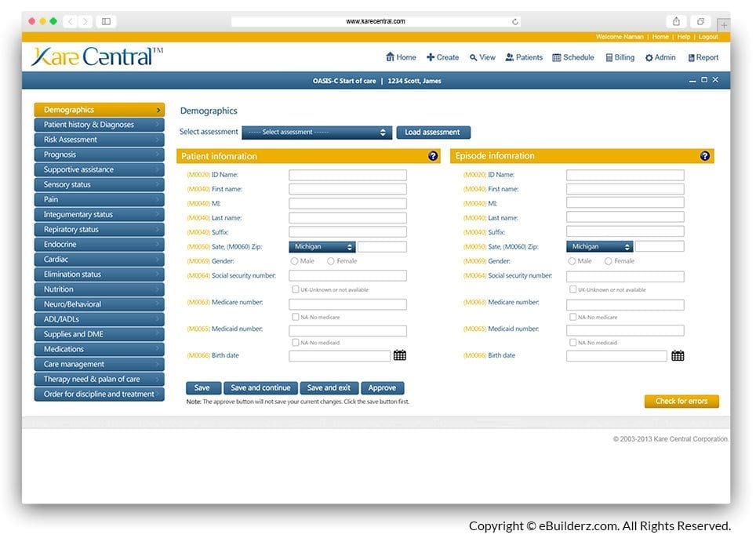This screenshot has height=549, width=756.
Task: Expand the Demographics sidebar section
Action: [x=100, y=110]
